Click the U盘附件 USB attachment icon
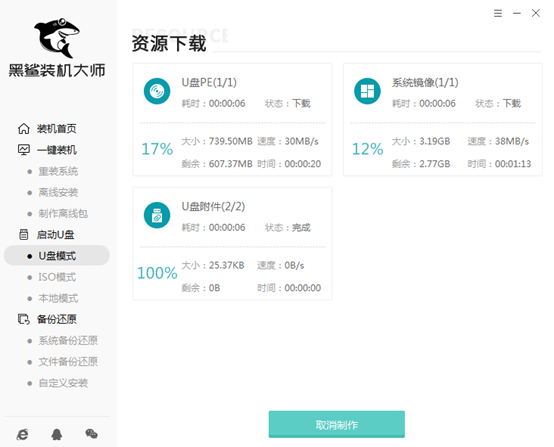 (x=157, y=215)
